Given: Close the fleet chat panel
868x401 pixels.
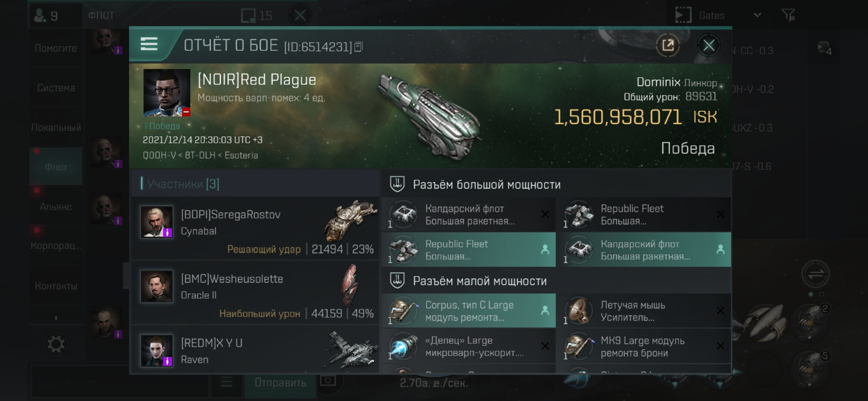Looking at the screenshot, I should click(300, 16).
